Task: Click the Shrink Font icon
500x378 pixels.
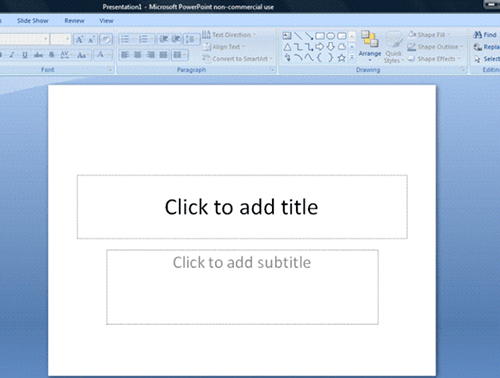Action: [x=91, y=40]
